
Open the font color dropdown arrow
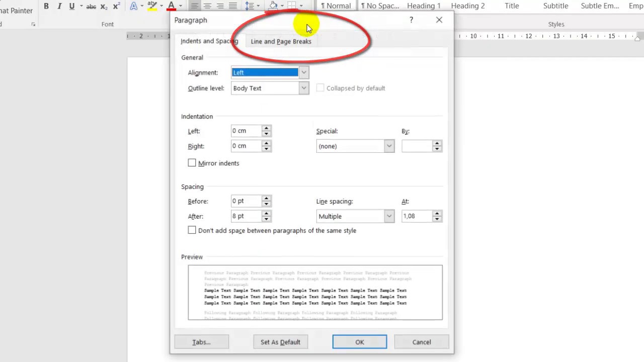click(181, 6)
